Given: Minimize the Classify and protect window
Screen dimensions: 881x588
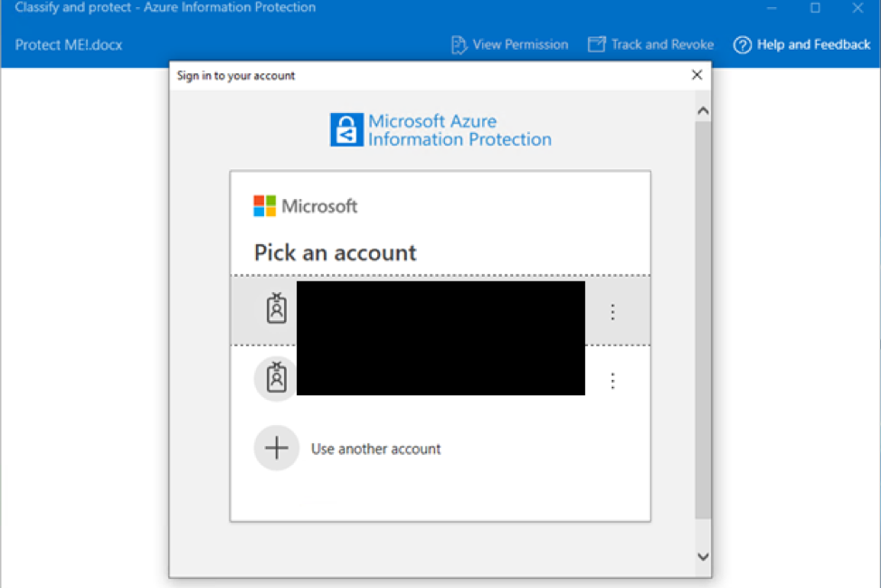Looking at the screenshot, I should pyautogui.click(x=772, y=8).
